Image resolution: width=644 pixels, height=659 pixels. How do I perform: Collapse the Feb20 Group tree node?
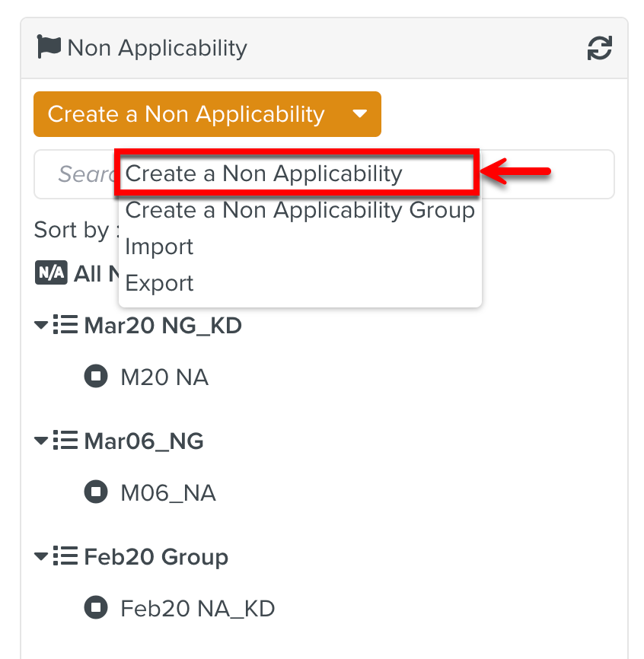tap(41, 557)
